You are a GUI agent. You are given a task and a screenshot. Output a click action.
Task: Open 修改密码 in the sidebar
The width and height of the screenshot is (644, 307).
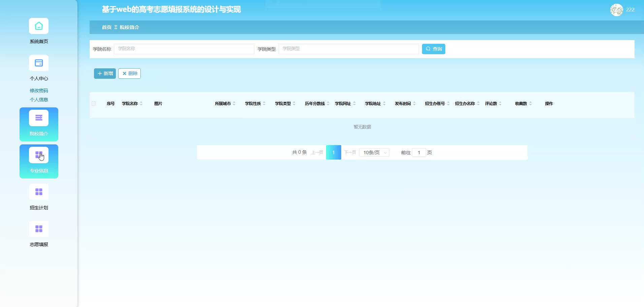click(x=39, y=91)
